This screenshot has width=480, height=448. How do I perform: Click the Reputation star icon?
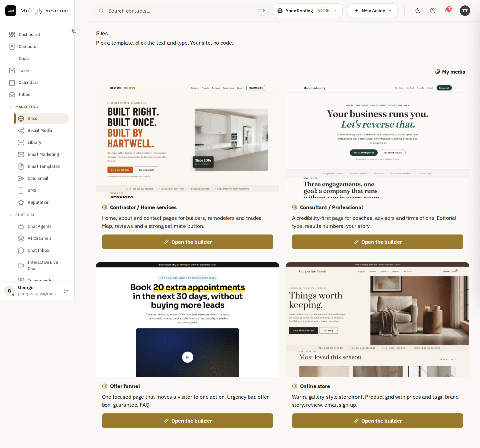(x=21, y=203)
